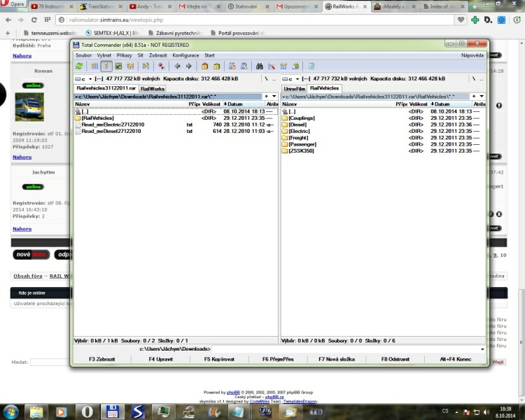Select Read_meElectric27122010 file
Viewport: 525px width, 420px height.
(176, 125)
